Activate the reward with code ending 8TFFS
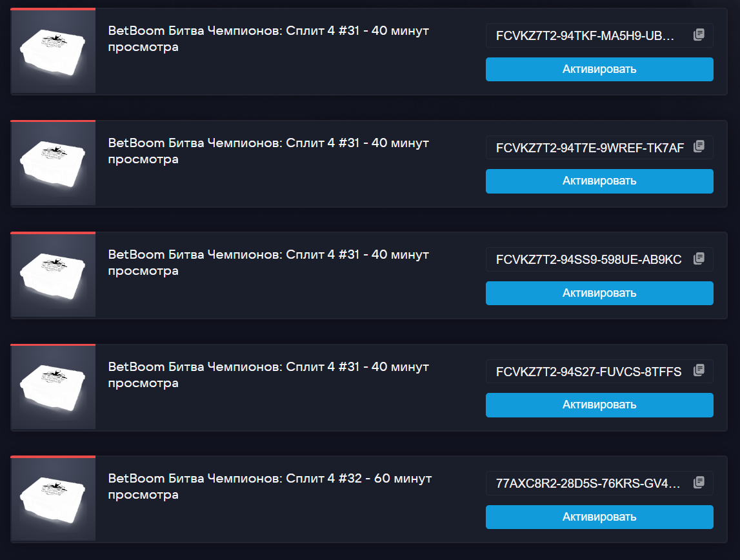 tap(599, 405)
